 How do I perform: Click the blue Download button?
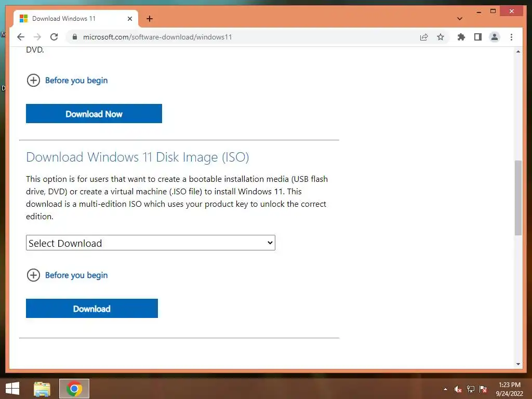[x=92, y=309]
